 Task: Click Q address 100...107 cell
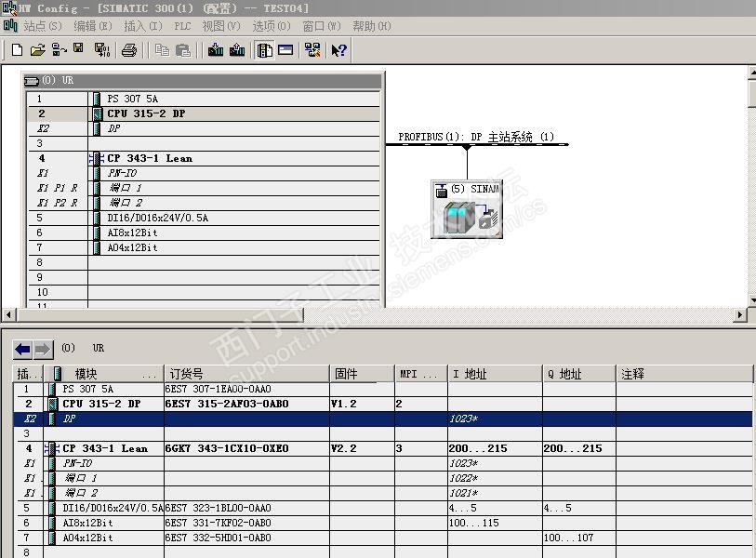pos(579,538)
